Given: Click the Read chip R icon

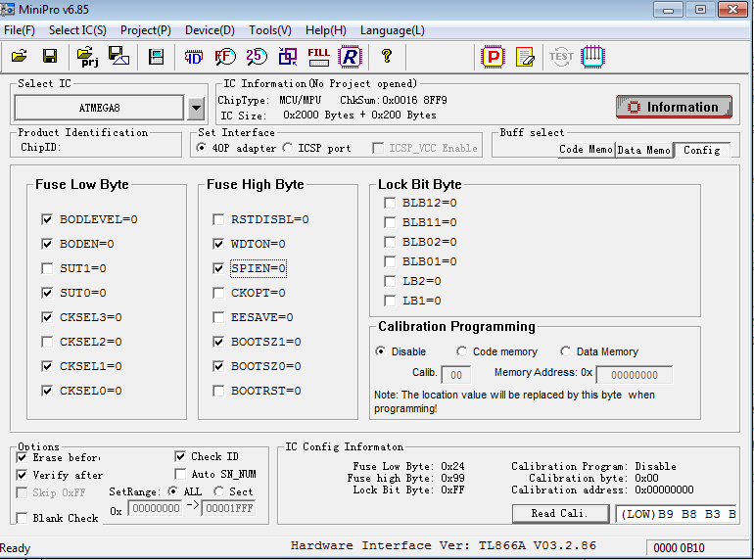Looking at the screenshot, I should point(350,56).
